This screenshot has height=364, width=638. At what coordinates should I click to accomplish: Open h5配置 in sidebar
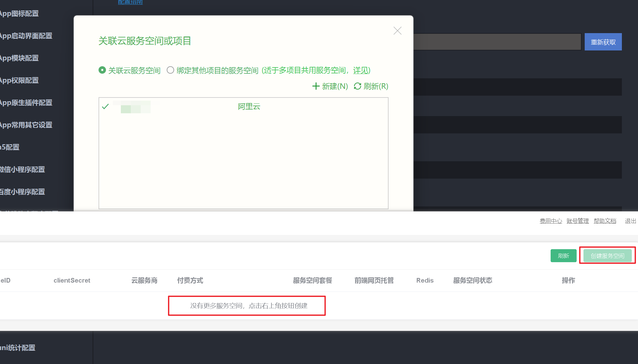click(x=10, y=147)
